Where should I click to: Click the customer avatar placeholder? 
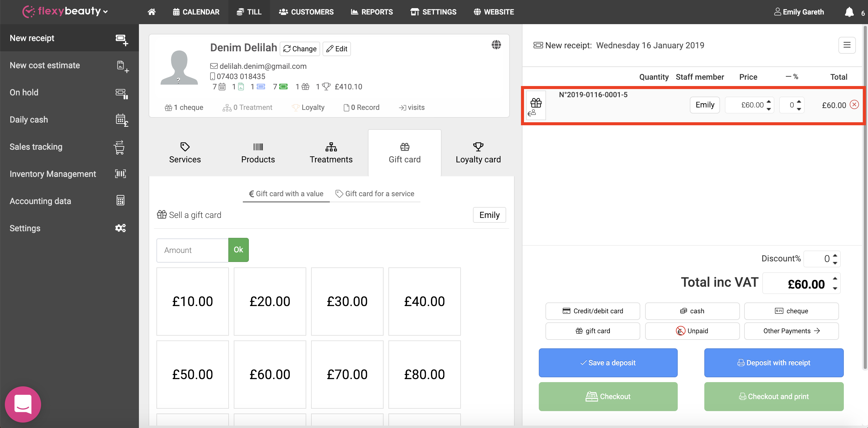click(179, 67)
